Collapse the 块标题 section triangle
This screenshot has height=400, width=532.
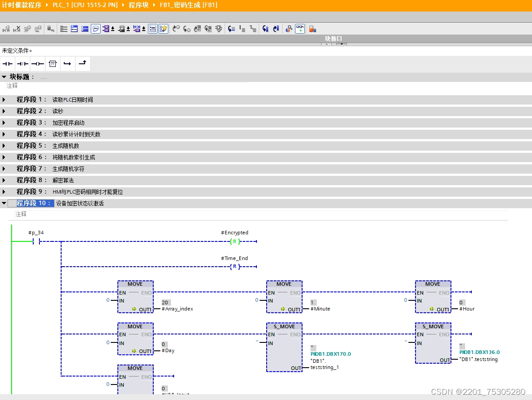click(4, 77)
